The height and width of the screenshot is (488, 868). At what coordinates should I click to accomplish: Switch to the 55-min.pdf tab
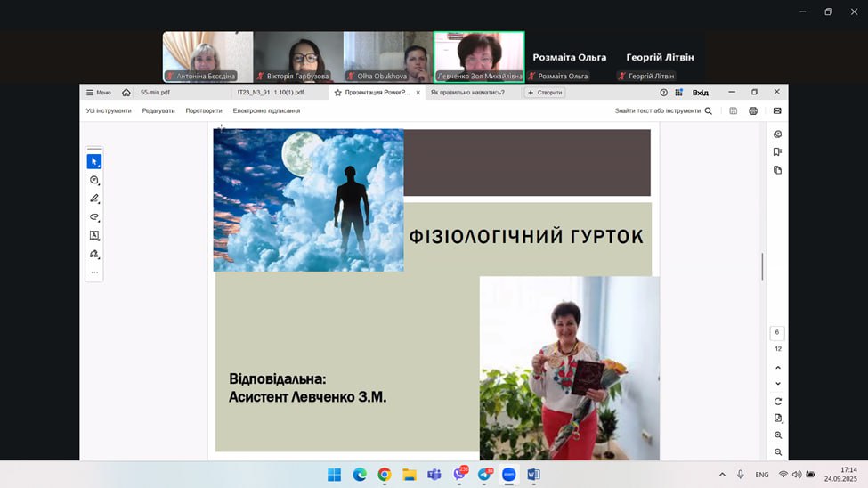pyautogui.click(x=155, y=93)
